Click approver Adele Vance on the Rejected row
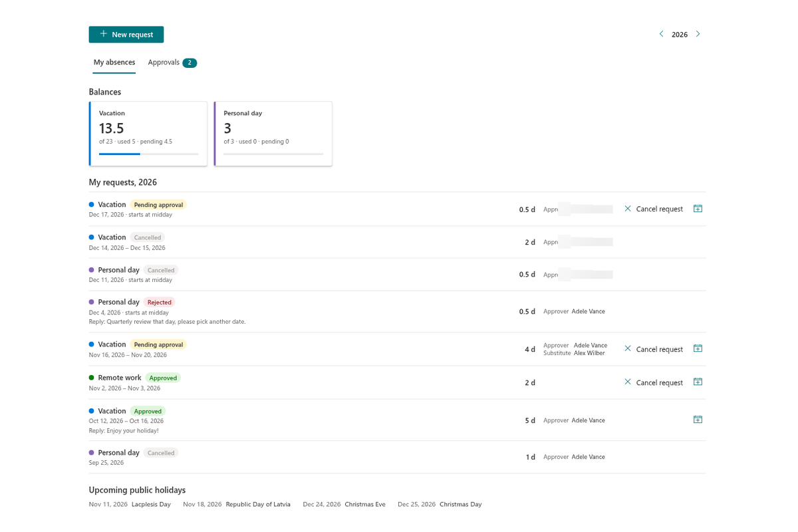Viewport: 798px width, 532px height. [x=589, y=311]
